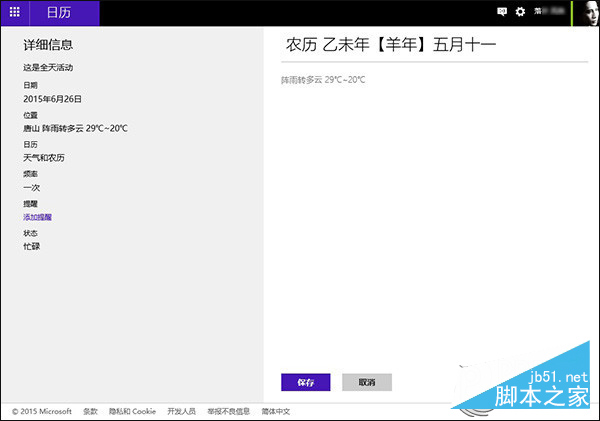Image resolution: width=600 pixels, height=421 pixels.
Task: Click the weather description text area
Action: (x=323, y=79)
